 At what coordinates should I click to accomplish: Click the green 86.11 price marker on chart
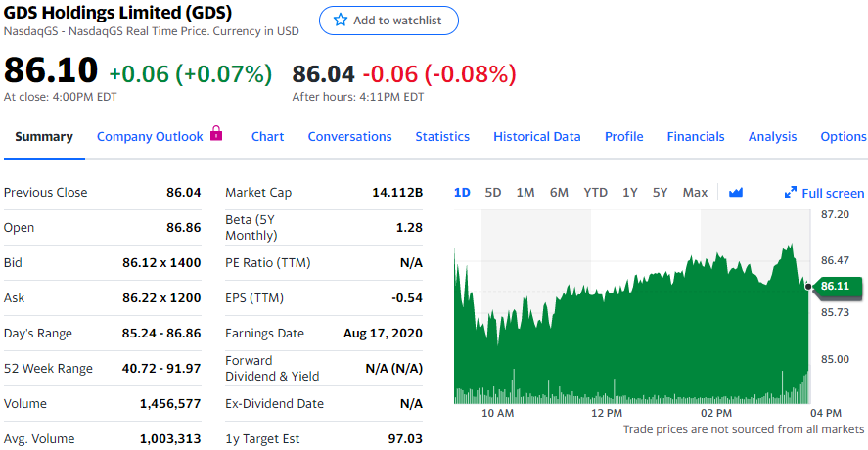point(839,286)
